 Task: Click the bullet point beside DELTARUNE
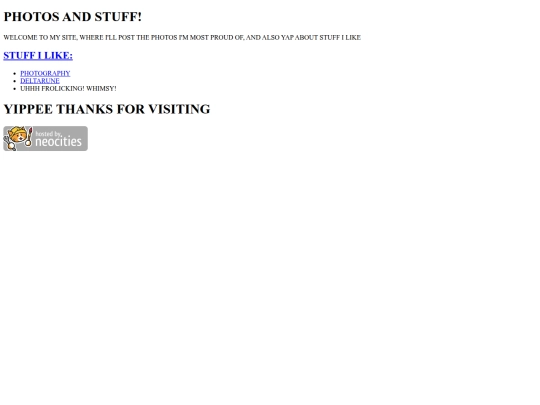pos(14,81)
